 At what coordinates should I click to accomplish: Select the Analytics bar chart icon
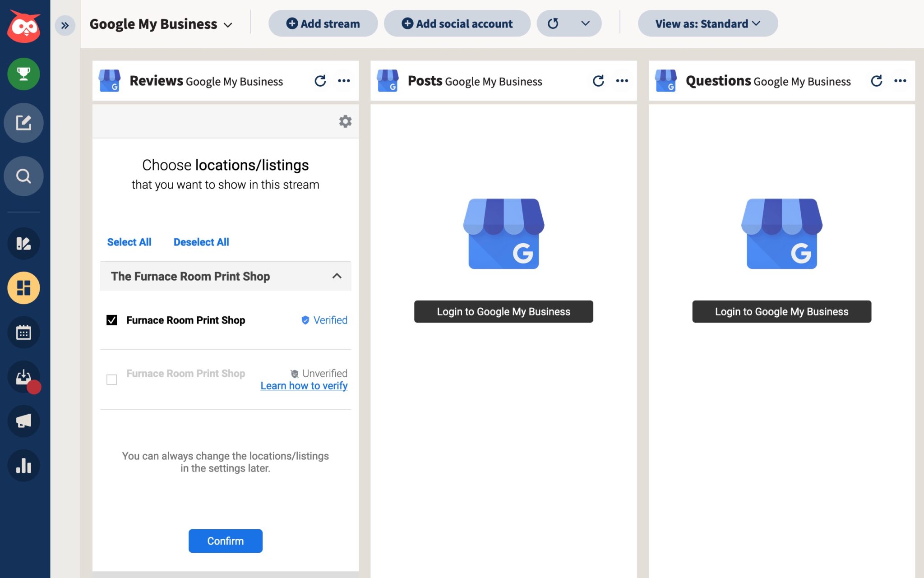[23, 465]
